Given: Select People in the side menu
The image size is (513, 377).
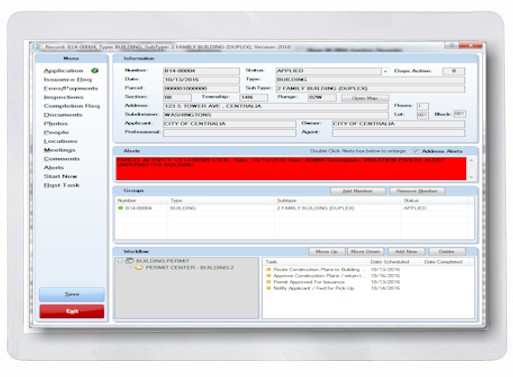Looking at the screenshot, I should [x=56, y=132].
